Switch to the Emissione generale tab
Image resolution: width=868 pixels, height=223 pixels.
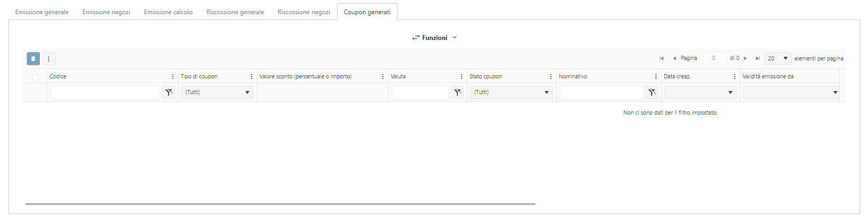tap(42, 12)
